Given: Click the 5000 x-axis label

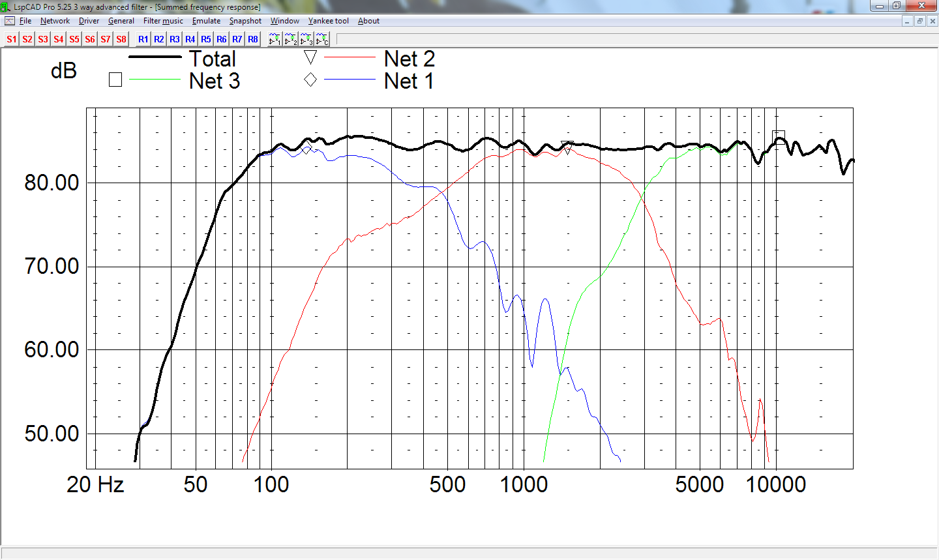Looking at the screenshot, I should point(700,484).
